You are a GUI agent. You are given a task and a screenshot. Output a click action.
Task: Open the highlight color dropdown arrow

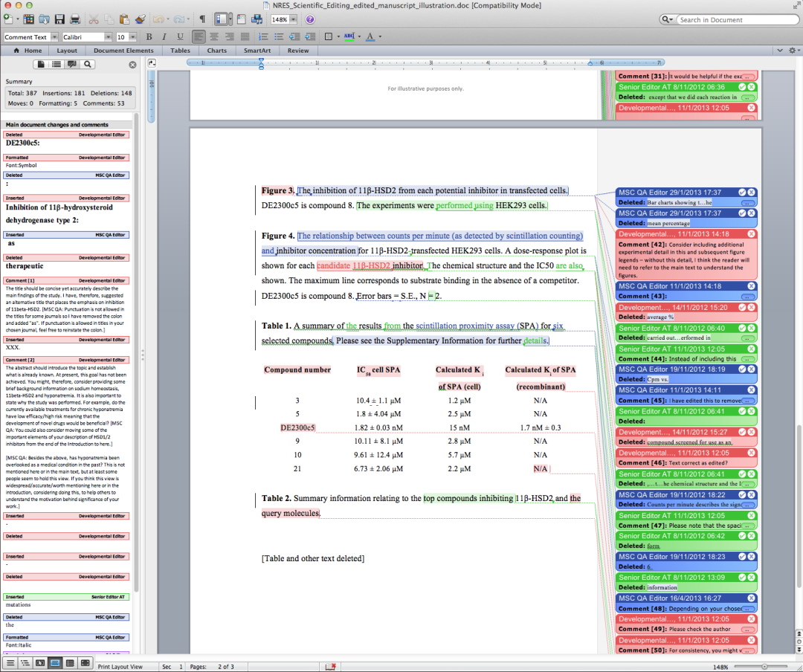coord(359,36)
